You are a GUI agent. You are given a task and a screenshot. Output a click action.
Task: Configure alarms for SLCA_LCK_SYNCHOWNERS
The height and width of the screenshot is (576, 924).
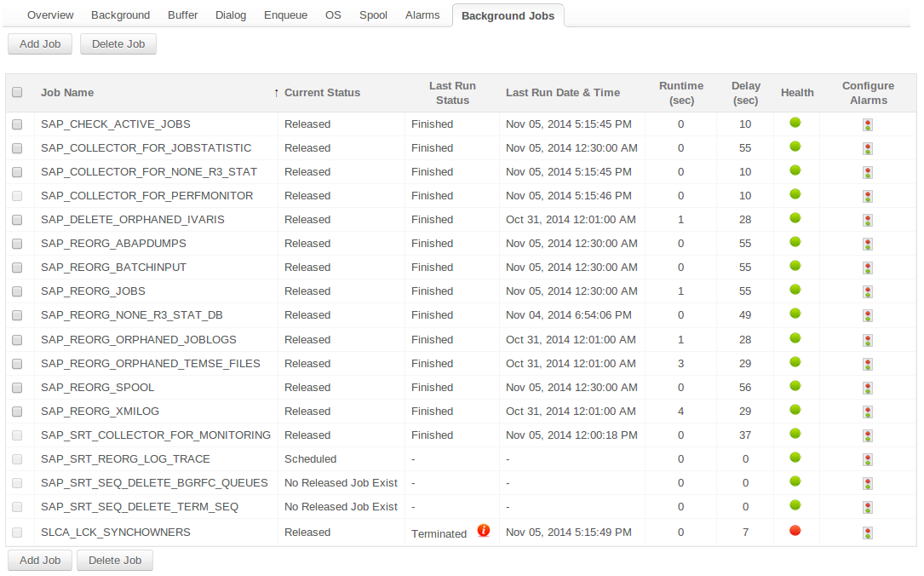(x=868, y=533)
